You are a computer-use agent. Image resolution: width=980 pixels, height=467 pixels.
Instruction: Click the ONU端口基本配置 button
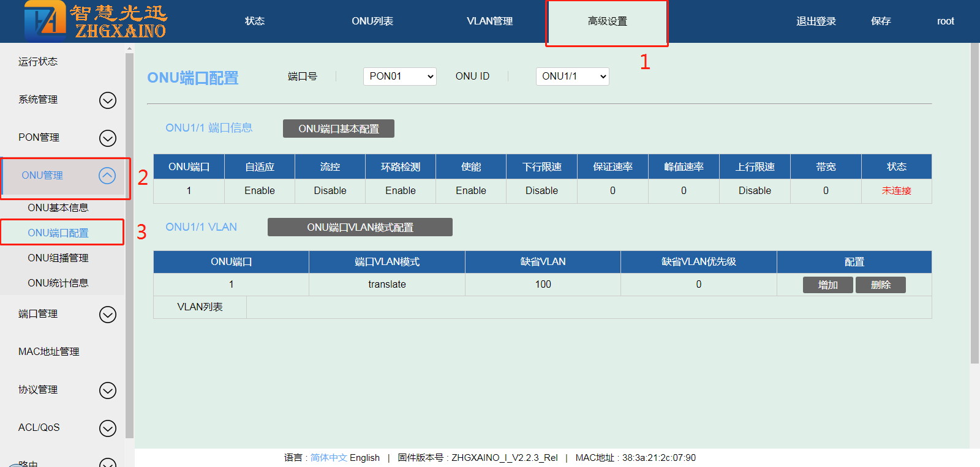[338, 129]
